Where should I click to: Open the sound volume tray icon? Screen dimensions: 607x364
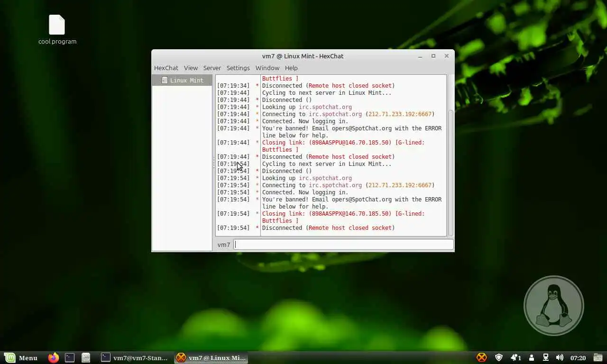click(x=560, y=357)
